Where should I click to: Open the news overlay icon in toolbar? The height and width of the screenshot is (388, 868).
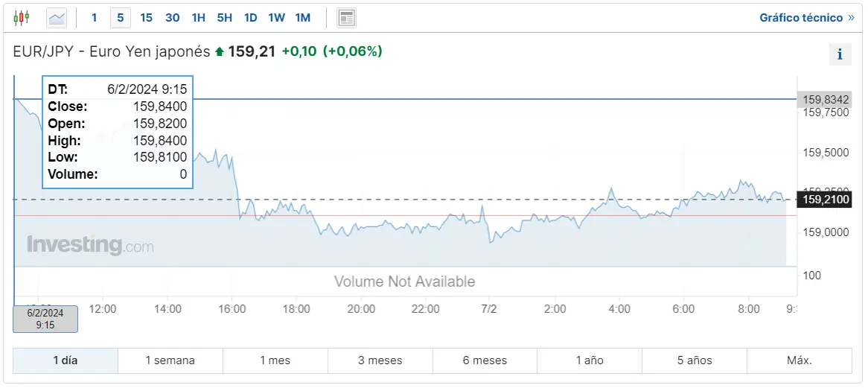click(347, 18)
